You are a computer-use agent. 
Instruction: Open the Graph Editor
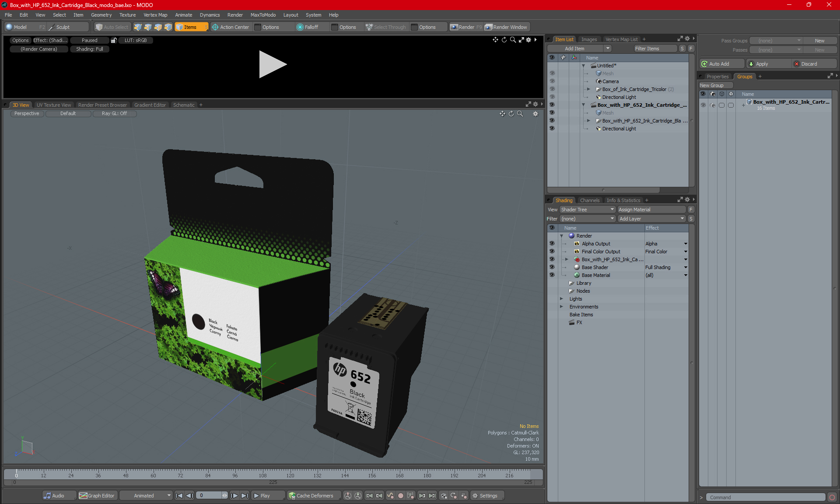point(97,496)
